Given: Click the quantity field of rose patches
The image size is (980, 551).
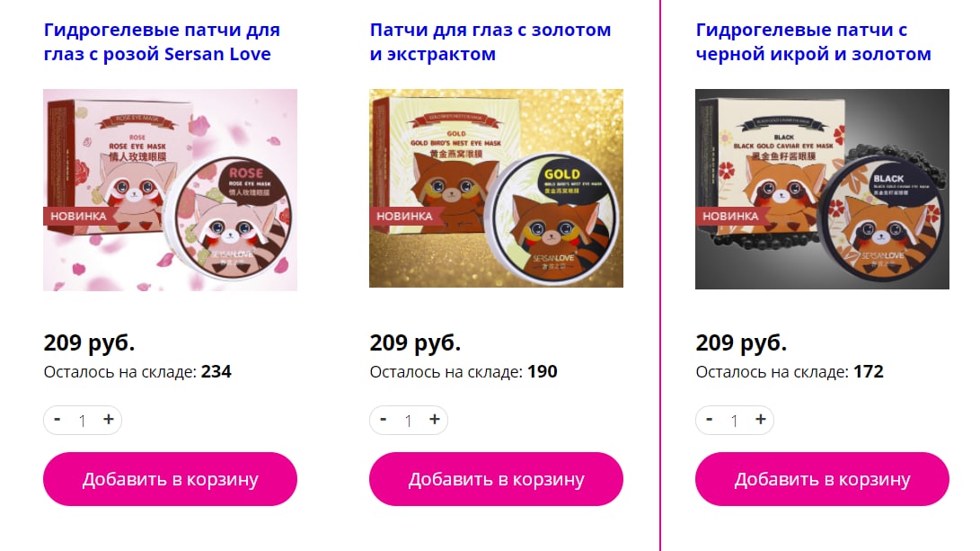Looking at the screenshot, I should click(83, 421).
